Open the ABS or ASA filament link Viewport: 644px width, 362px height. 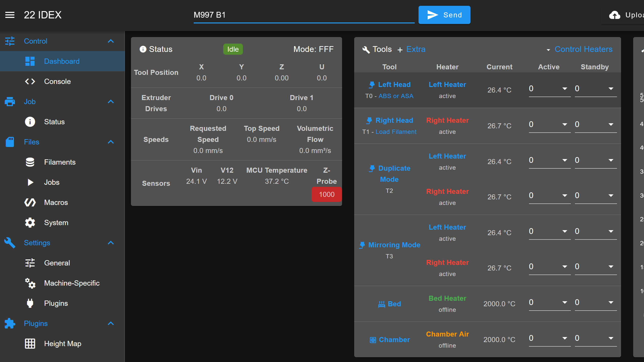[x=396, y=96]
